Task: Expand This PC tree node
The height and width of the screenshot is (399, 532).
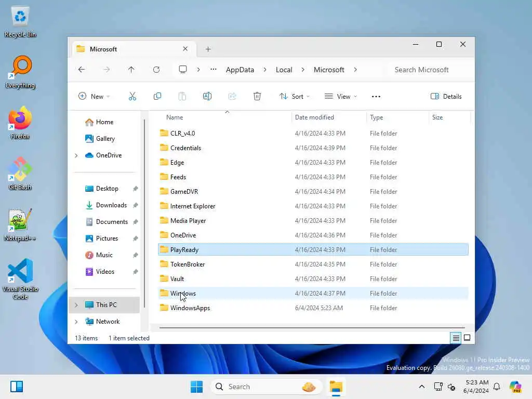Action: pos(76,305)
